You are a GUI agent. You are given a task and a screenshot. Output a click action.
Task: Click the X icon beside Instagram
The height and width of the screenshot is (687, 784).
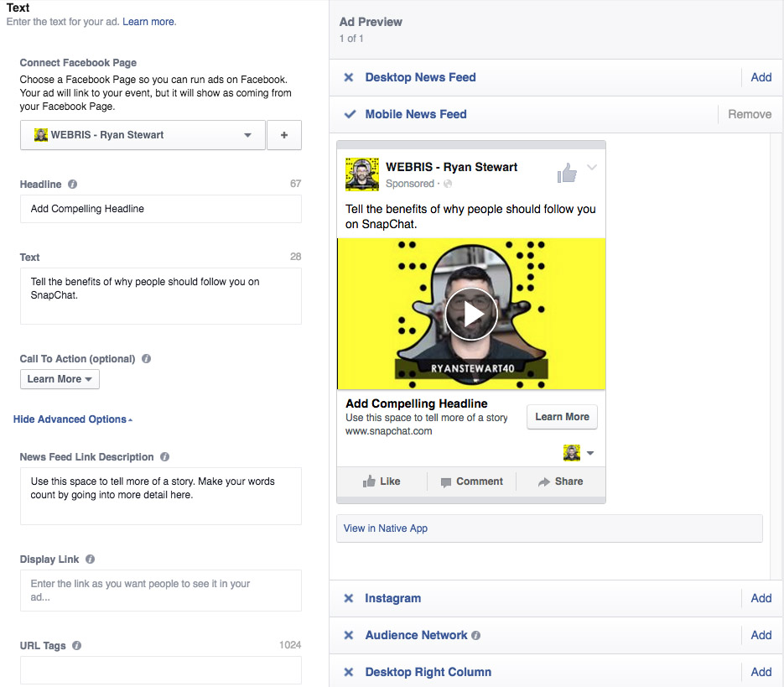349,598
